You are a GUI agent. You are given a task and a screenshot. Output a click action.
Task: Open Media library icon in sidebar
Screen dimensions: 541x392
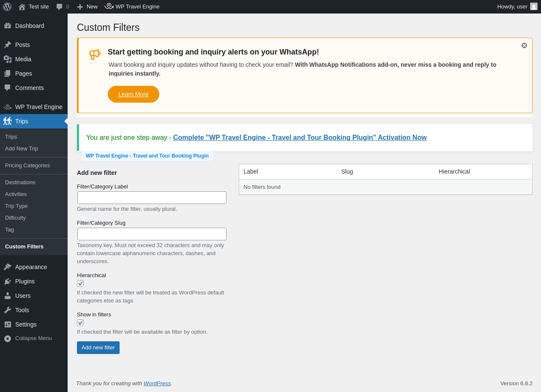pyautogui.click(x=8, y=59)
